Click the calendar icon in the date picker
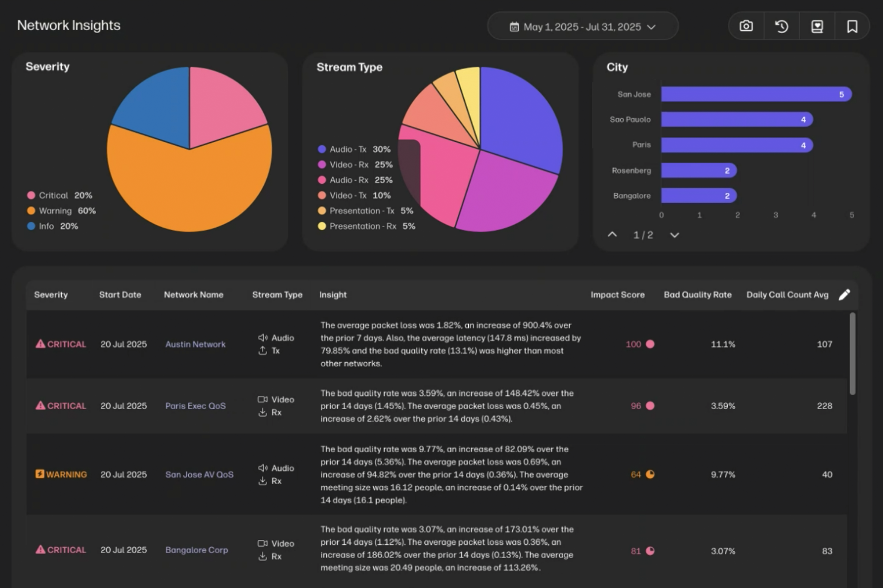 tap(514, 26)
